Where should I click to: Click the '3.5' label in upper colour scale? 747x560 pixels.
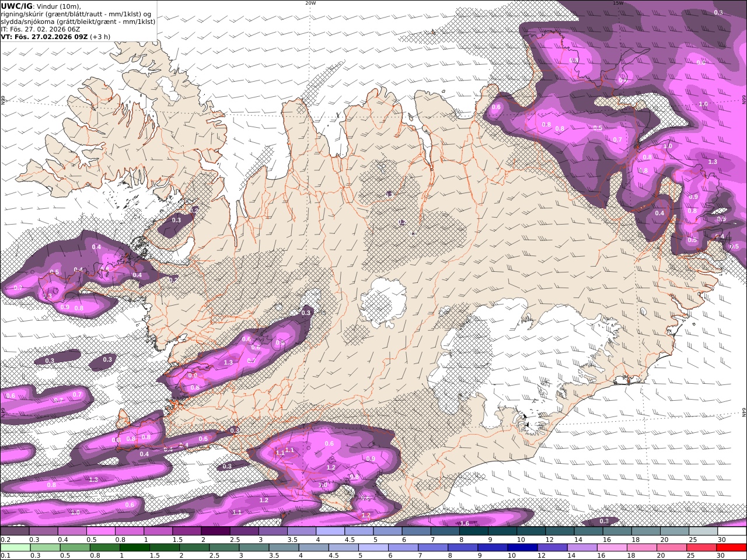292,540
